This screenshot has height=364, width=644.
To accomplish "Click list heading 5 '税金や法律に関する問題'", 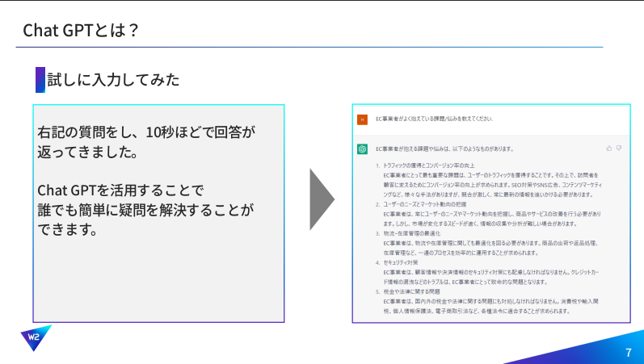I will click(411, 291).
